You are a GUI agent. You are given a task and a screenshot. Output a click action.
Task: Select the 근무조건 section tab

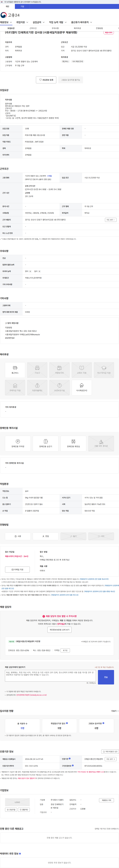tap(33, 28)
